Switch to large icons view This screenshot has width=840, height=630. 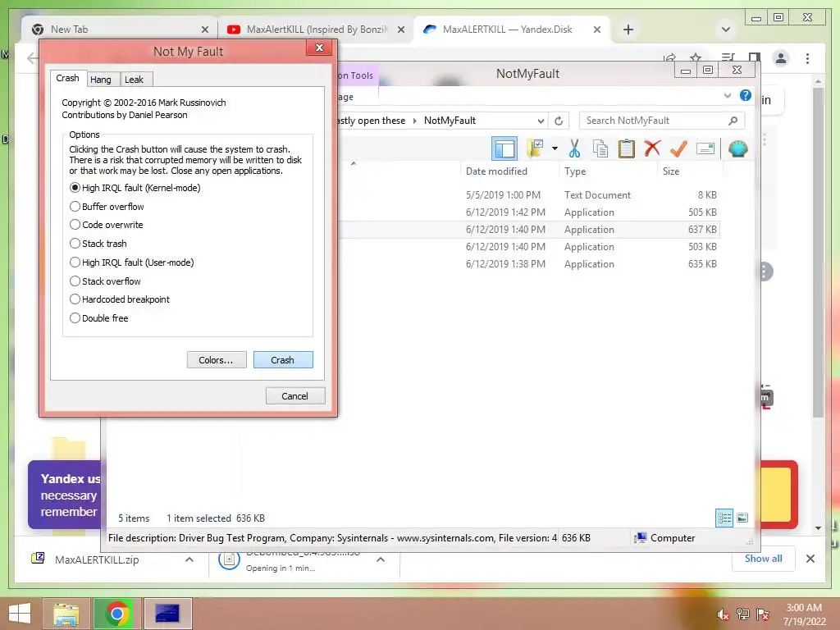click(742, 518)
